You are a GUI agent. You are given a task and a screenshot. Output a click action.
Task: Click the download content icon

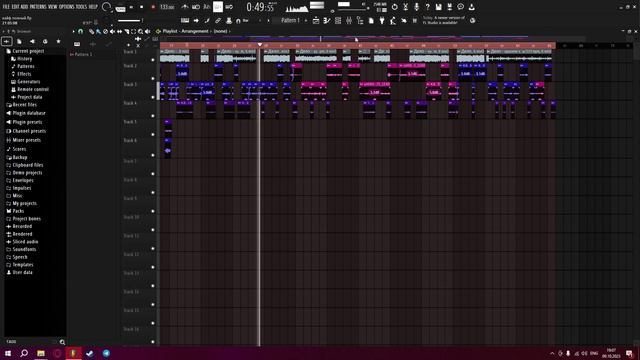[471, 7]
